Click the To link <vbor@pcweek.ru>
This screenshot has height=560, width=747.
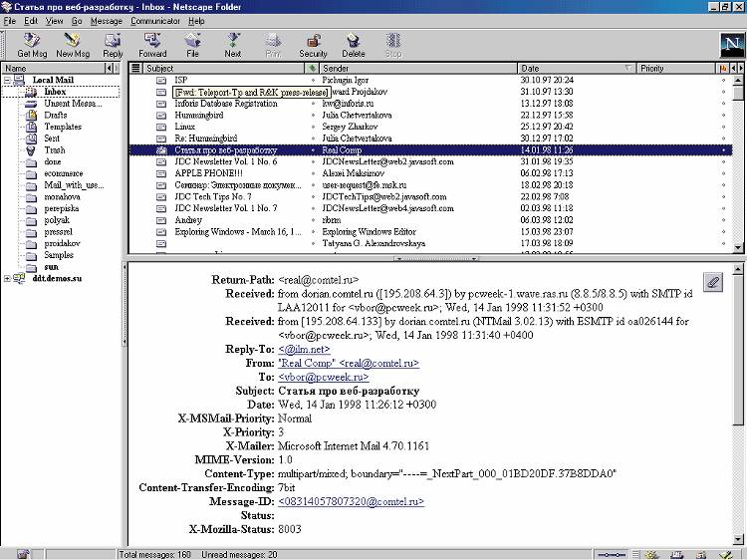(323, 377)
